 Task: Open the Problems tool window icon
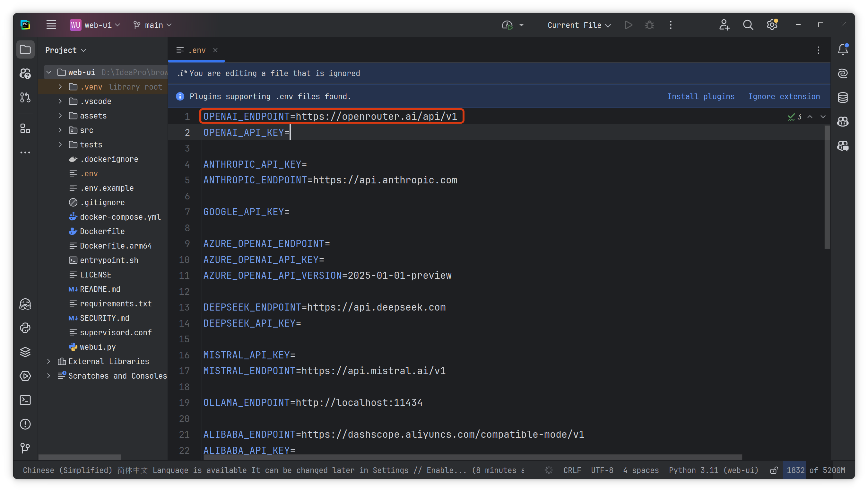point(25,424)
